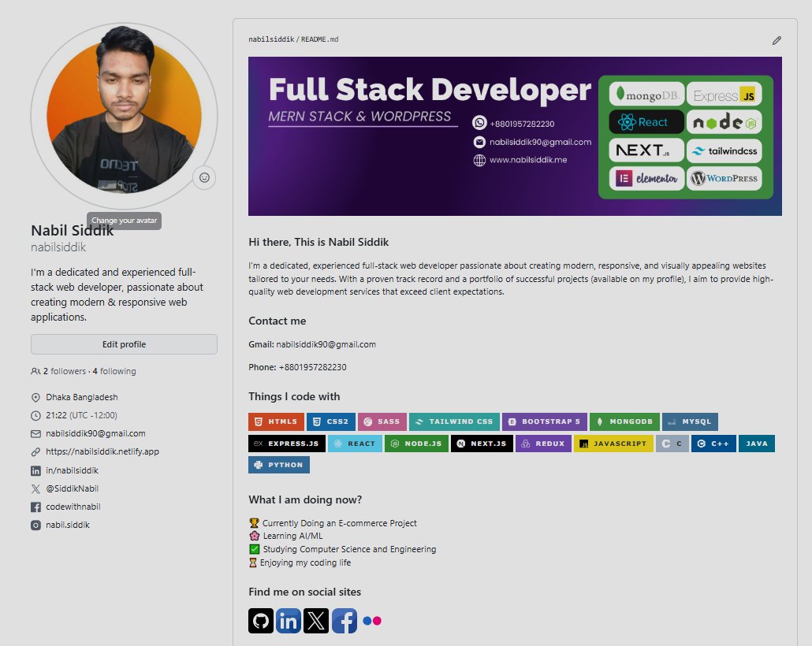This screenshot has width=812, height=646.
Task: Open the 4 following link
Action: [x=114, y=370]
